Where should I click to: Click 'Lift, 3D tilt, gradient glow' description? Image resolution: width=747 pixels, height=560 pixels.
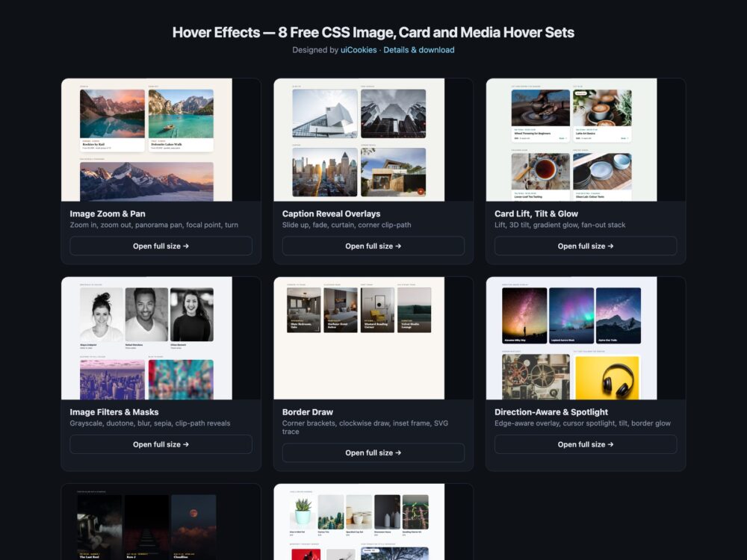coord(560,225)
